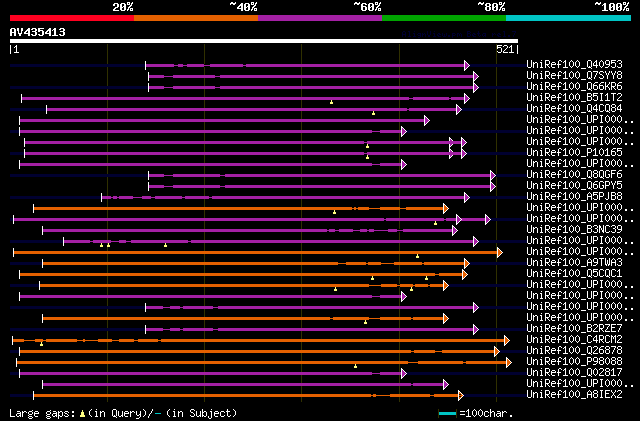
Task: Click the purple alignment bar for Q02817
Action: coord(211,374)
